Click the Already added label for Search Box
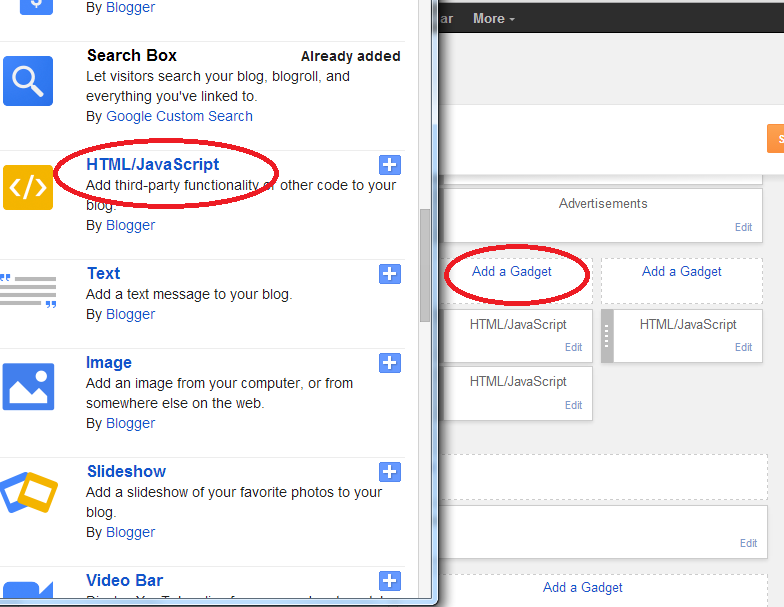 click(x=350, y=56)
